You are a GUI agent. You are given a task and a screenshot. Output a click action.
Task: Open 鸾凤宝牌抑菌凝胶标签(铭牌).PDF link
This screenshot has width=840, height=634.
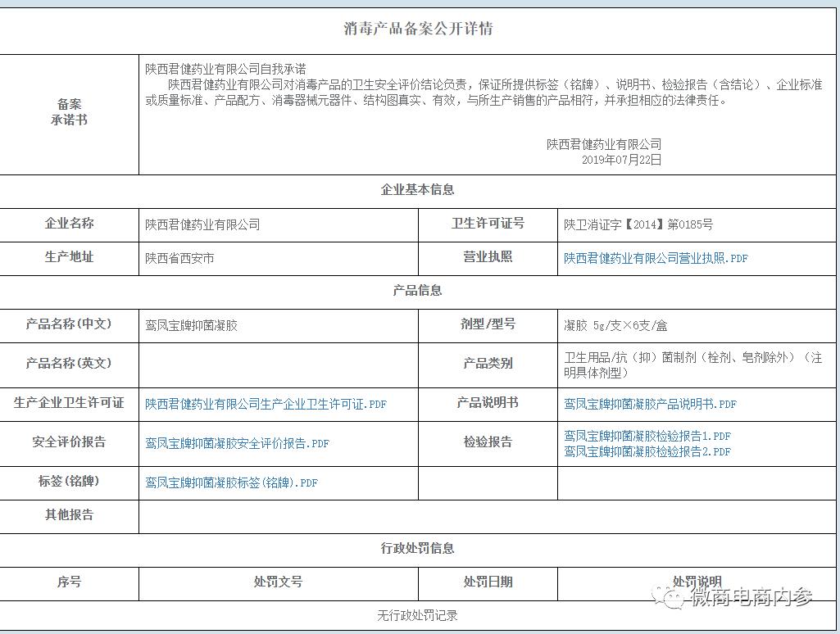[231, 482]
